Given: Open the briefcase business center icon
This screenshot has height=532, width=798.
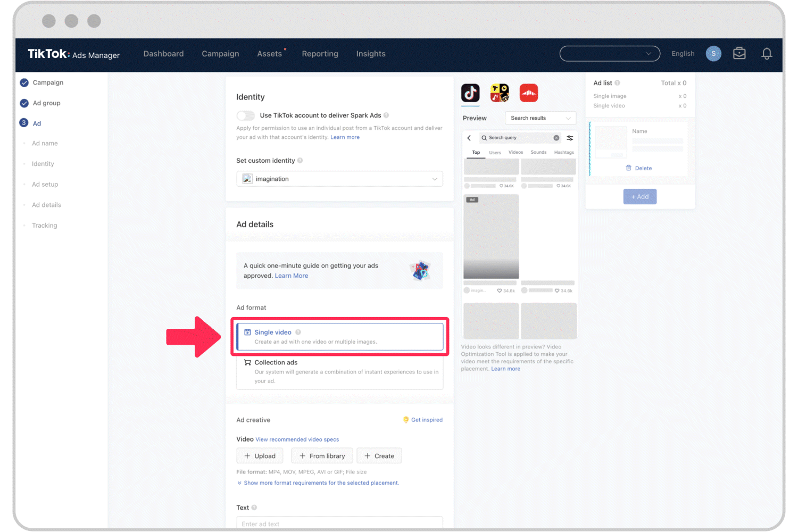Looking at the screenshot, I should (x=739, y=53).
